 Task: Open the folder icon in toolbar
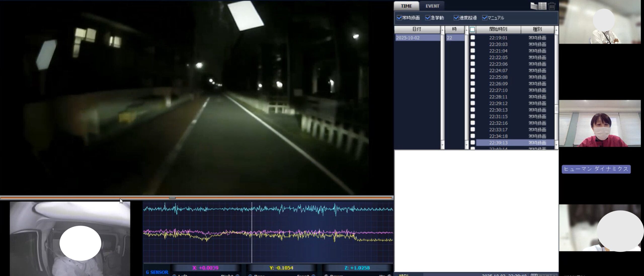[534, 6]
